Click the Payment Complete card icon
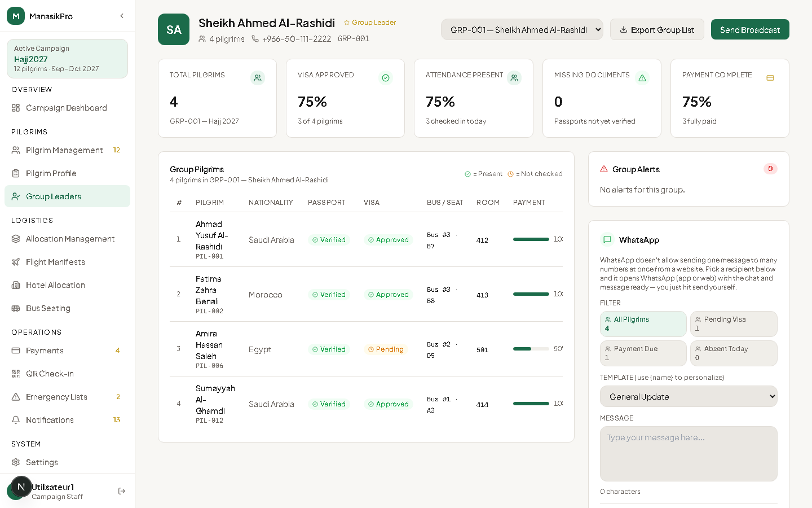Viewport: 812px width, 508px height. click(770, 78)
